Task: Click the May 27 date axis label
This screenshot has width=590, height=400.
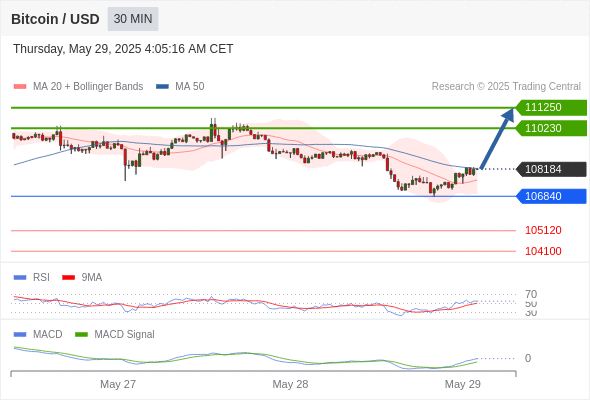Action: pyautogui.click(x=118, y=384)
